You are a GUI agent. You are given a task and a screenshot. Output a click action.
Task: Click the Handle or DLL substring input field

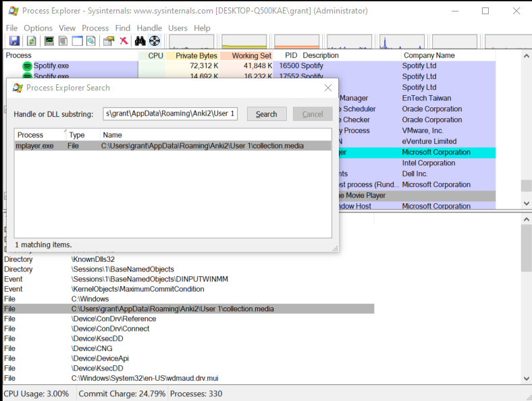click(x=170, y=113)
